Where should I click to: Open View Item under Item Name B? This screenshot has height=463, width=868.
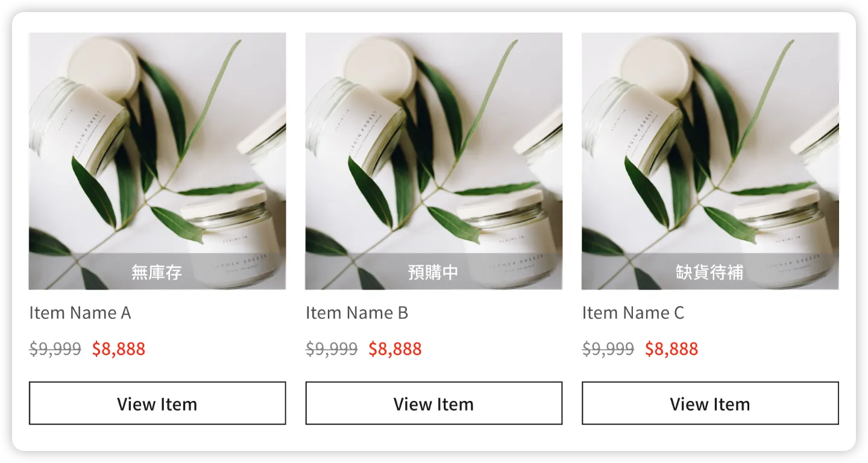point(434,403)
